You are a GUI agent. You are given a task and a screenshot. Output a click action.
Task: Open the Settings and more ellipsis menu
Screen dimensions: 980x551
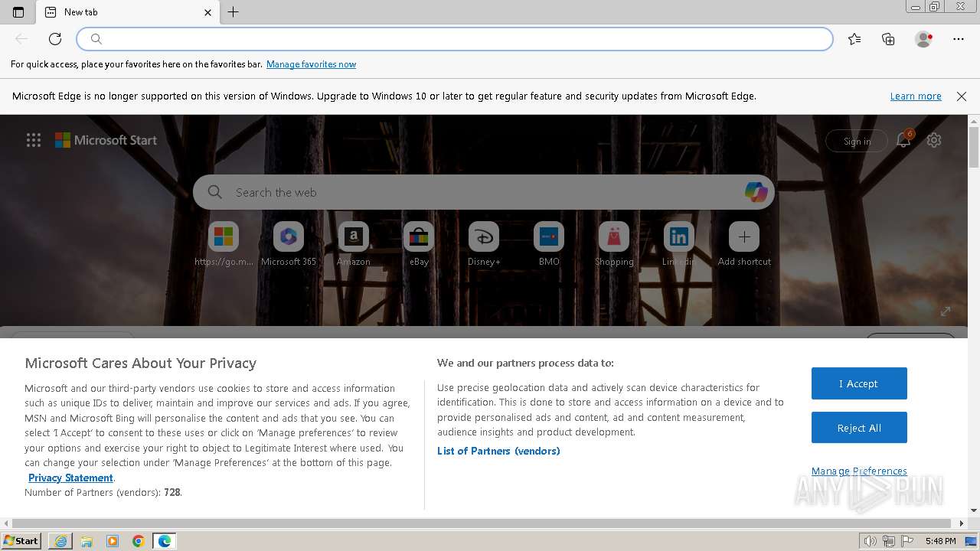pos(959,39)
